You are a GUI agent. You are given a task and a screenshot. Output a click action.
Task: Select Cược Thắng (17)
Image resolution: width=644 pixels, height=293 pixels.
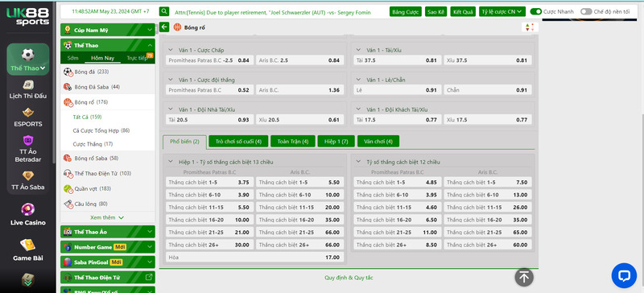click(93, 144)
